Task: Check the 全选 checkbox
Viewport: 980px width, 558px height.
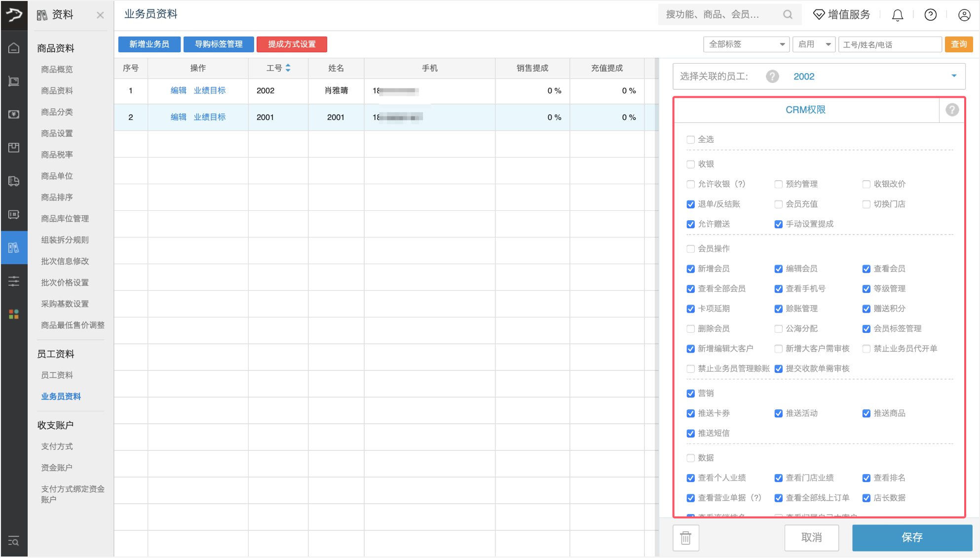Action: (690, 140)
